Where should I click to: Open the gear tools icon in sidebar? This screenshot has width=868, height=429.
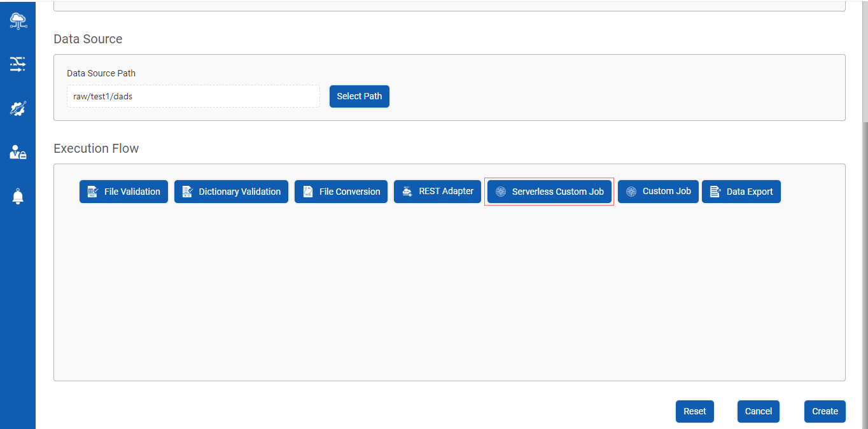[17, 108]
